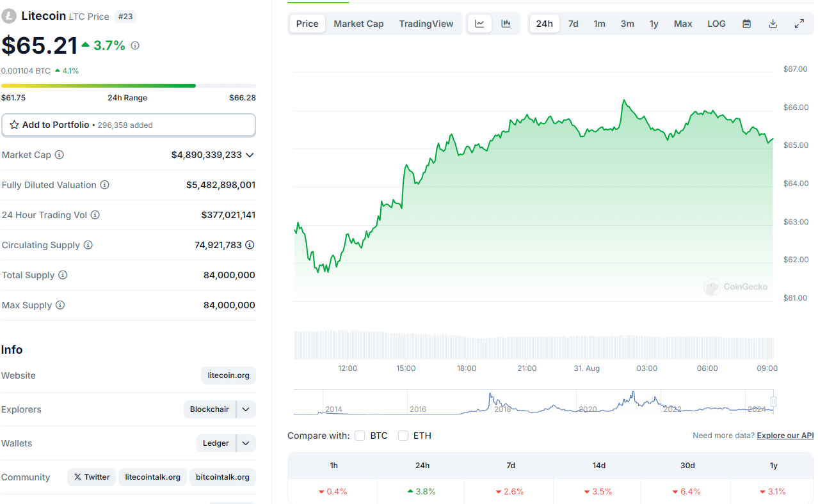This screenshot has height=504, width=818.
Task: Click the $65.21 price text
Action: point(39,45)
